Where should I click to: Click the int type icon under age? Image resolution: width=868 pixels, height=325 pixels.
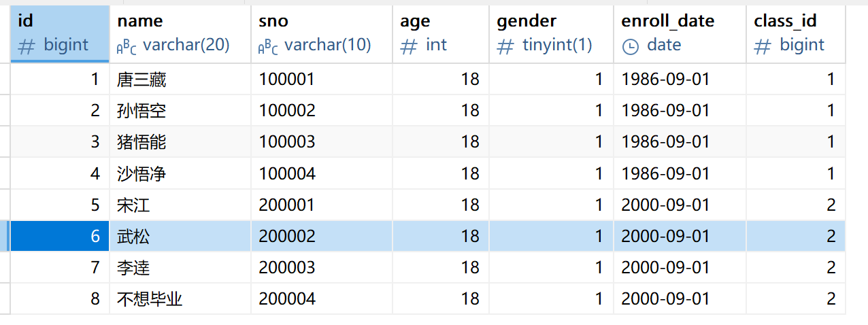(409, 46)
